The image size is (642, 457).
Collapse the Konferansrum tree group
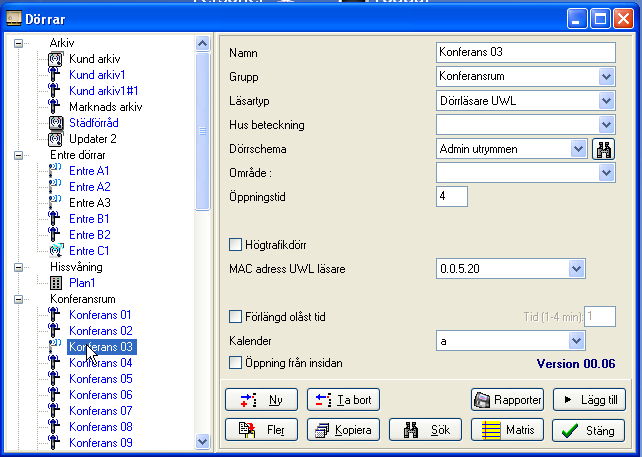tap(18, 299)
